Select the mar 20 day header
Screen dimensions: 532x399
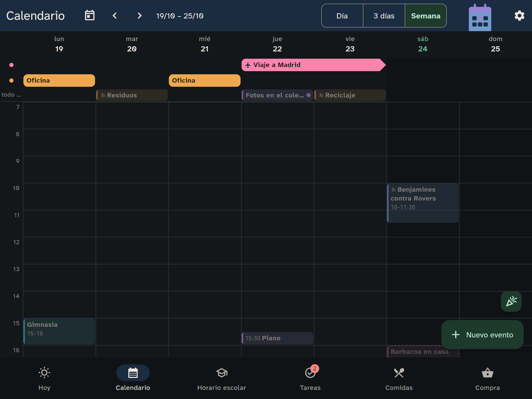(x=132, y=44)
